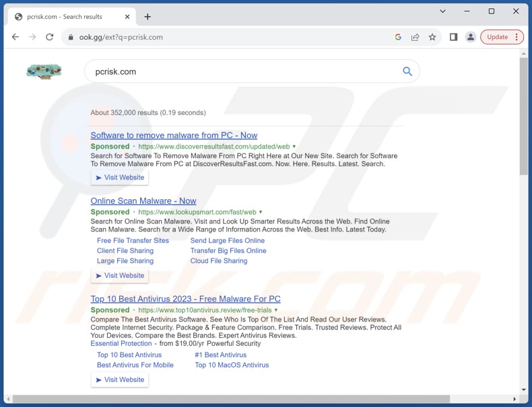Reload the page with the refresh icon
This screenshot has width=532, height=407.
(x=50, y=37)
